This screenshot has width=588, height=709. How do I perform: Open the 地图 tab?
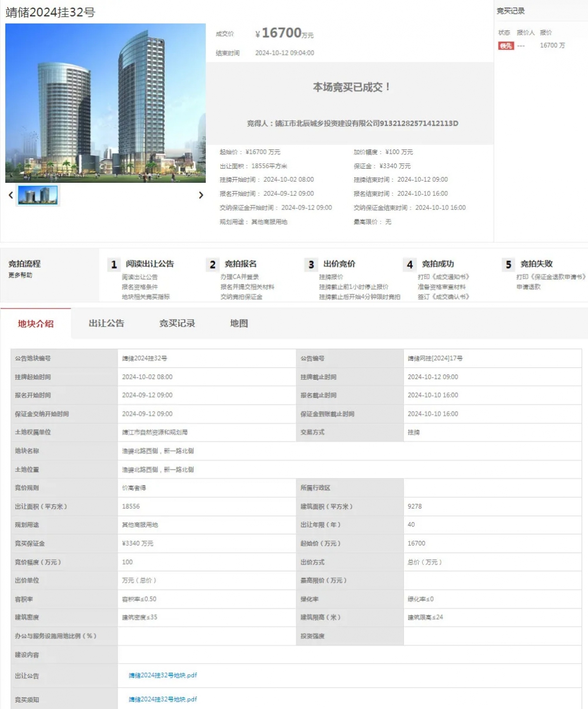[x=239, y=323]
